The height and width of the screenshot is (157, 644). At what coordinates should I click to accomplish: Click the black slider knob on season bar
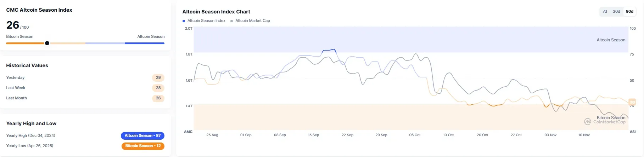tap(47, 43)
